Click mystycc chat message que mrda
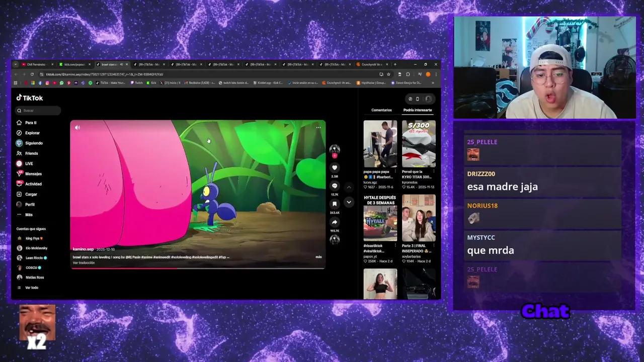This screenshot has height=362, width=644. (491, 250)
